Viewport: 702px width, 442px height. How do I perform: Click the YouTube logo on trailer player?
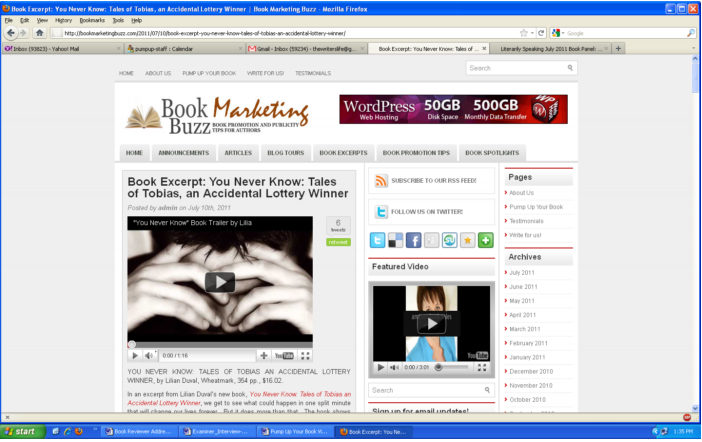pos(284,356)
